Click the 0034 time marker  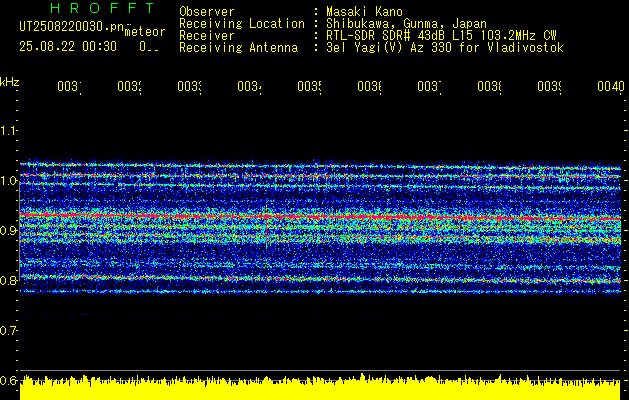[x=250, y=86]
